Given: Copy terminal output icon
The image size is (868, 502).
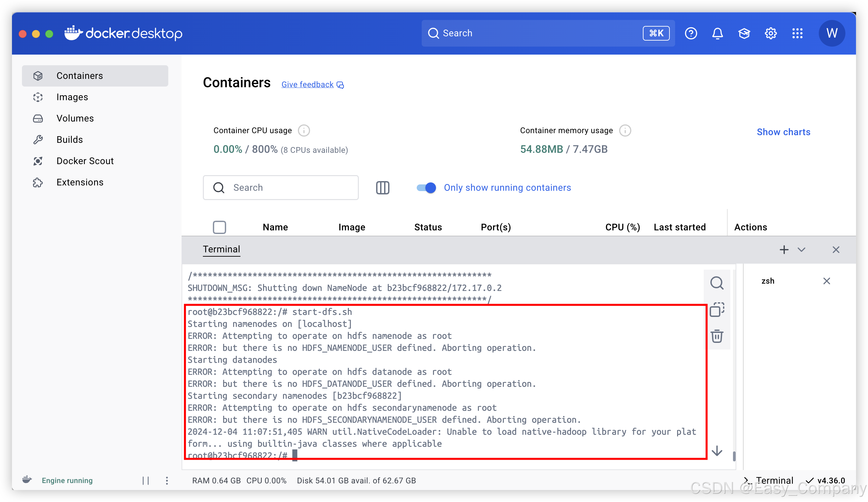Looking at the screenshot, I should pos(716,309).
